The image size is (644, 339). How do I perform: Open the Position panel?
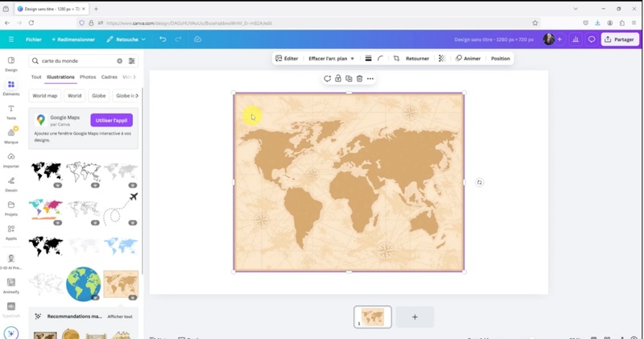coord(500,58)
